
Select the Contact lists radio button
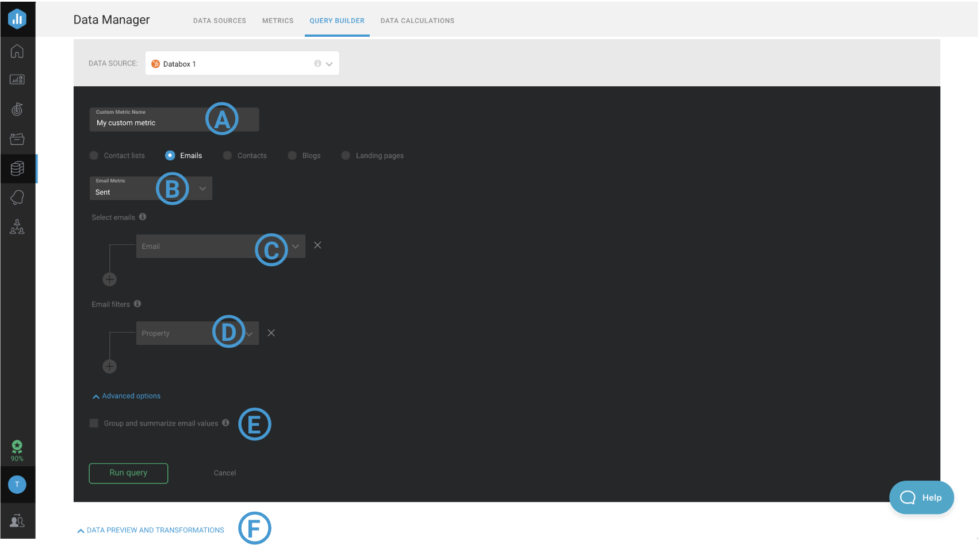pyautogui.click(x=94, y=155)
